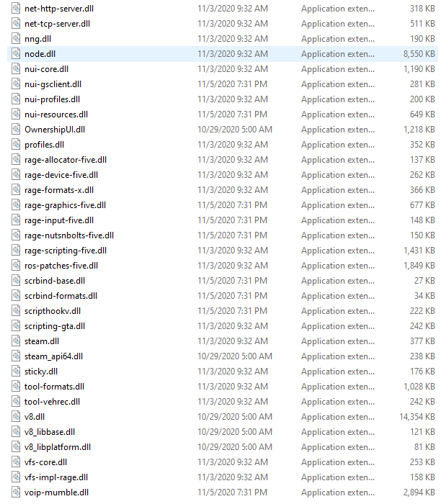Image resolution: width=446 pixels, height=504 pixels.
Task: Click the 81 KB size of v8_libplatform.dll
Action: coord(424,447)
